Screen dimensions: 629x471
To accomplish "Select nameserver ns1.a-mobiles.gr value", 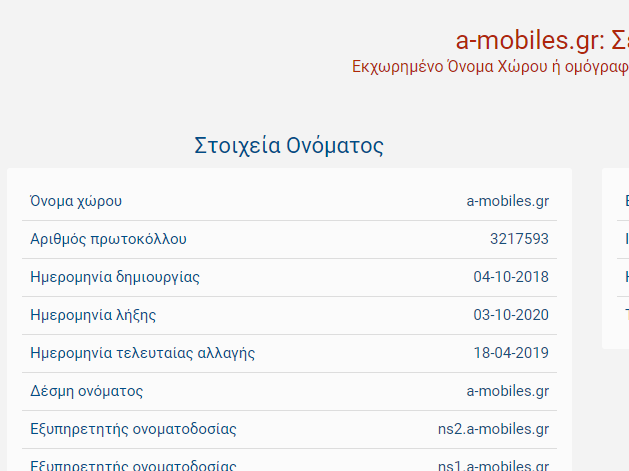I will pyautogui.click(x=493, y=465).
